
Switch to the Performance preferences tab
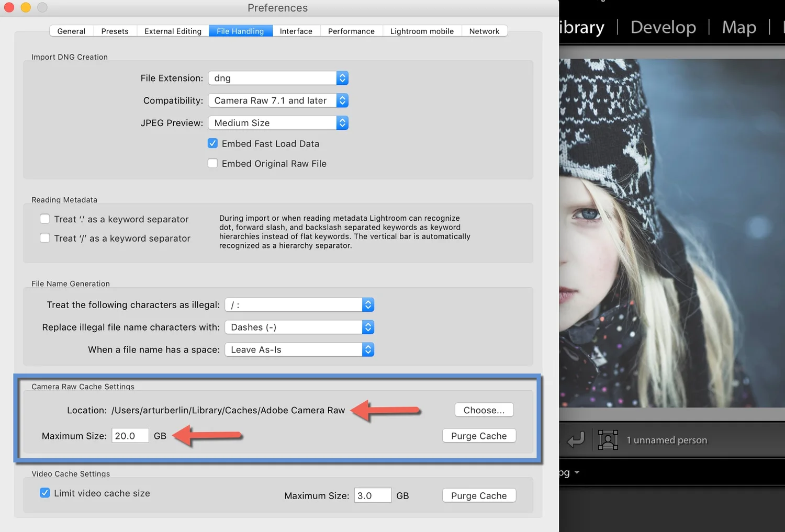pos(351,31)
